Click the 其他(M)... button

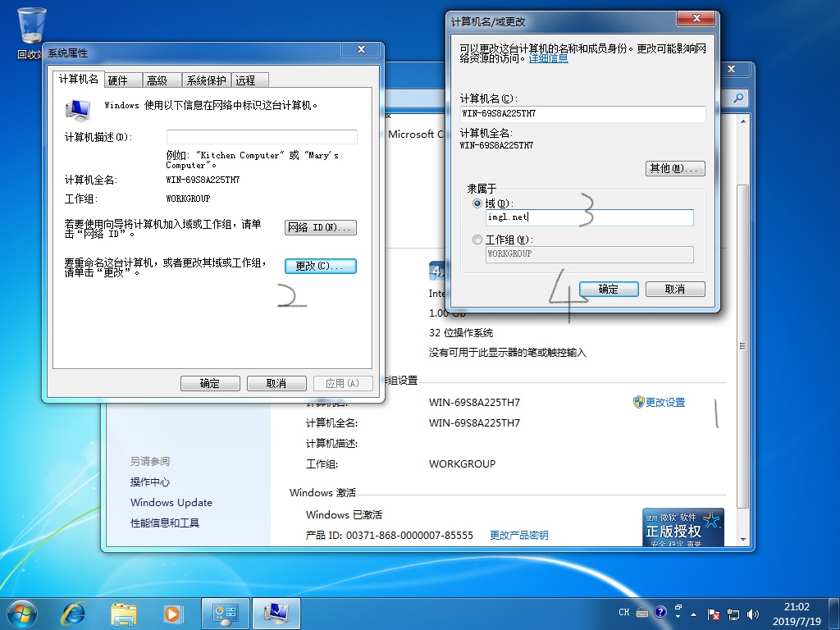(x=676, y=169)
